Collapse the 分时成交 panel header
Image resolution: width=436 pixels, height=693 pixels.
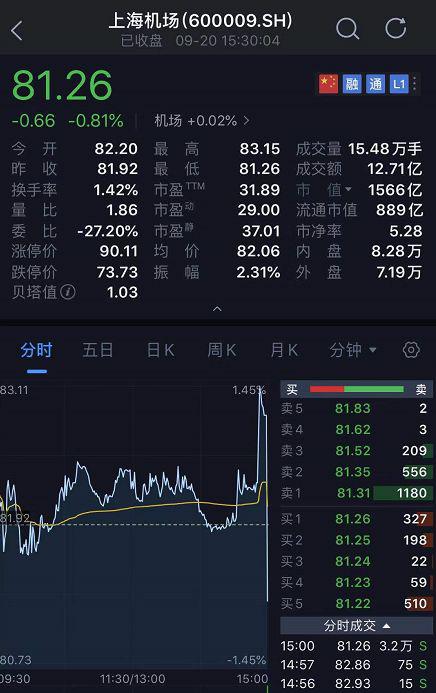point(356,625)
